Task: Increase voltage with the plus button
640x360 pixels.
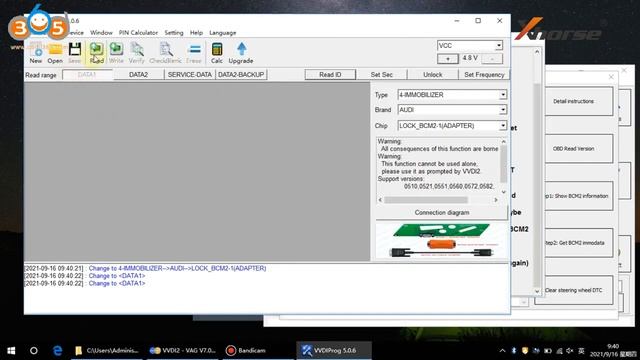Action: tap(447, 59)
